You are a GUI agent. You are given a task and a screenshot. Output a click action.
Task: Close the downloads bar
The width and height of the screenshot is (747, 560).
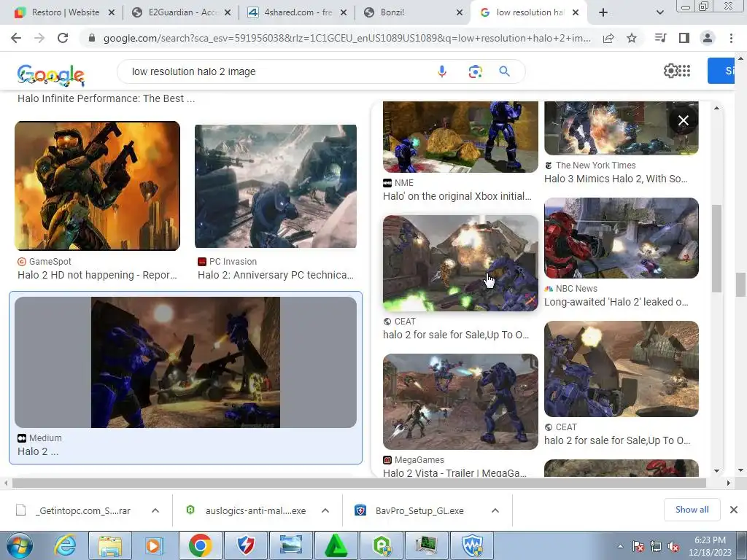[x=734, y=510]
